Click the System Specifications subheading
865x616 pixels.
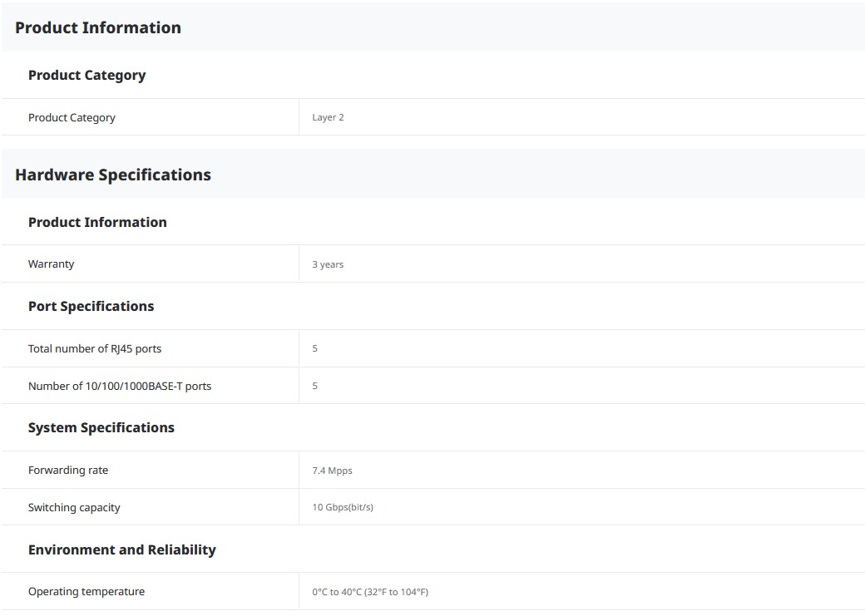(x=101, y=427)
